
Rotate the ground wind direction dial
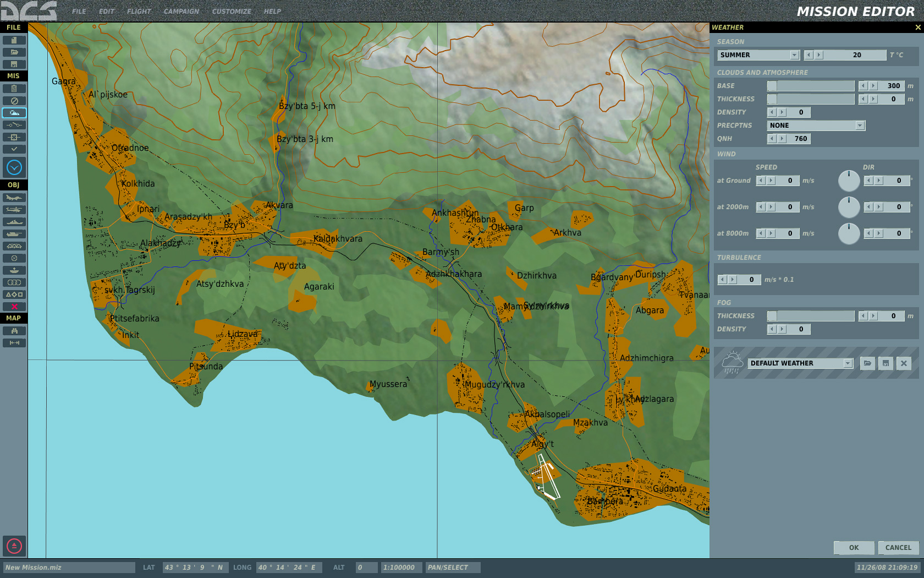849,181
